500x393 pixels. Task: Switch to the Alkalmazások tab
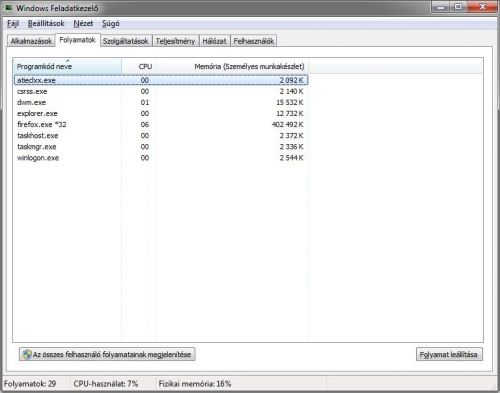[31, 41]
